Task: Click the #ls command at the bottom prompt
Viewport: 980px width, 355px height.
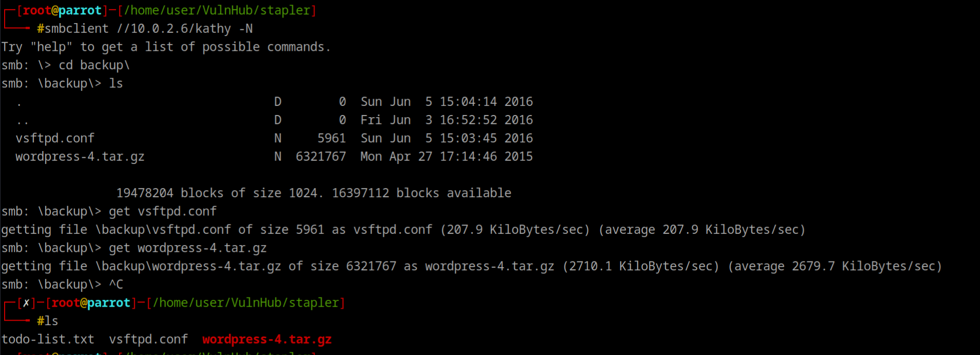Action: [48, 321]
